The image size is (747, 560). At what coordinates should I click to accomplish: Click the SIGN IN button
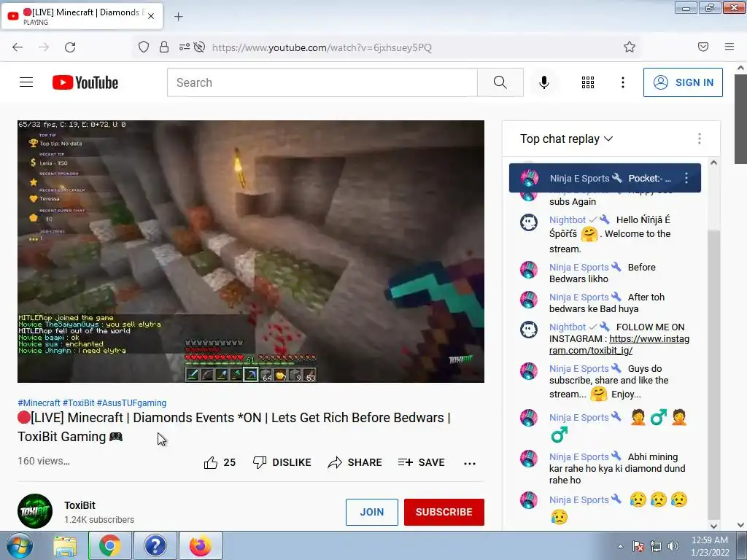click(683, 82)
